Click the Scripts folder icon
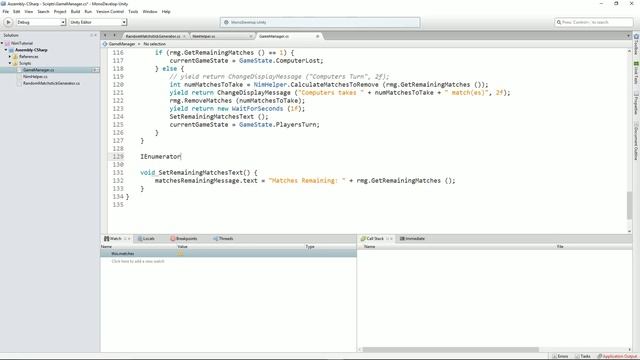 (15, 63)
